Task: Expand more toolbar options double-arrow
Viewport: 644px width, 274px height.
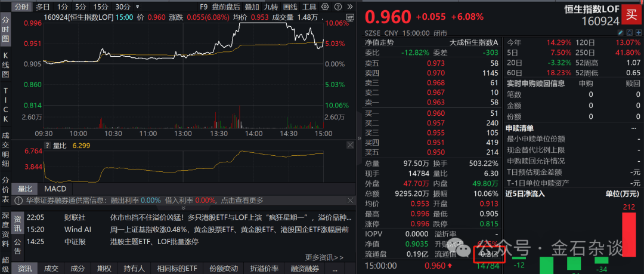Action: (350, 7)
